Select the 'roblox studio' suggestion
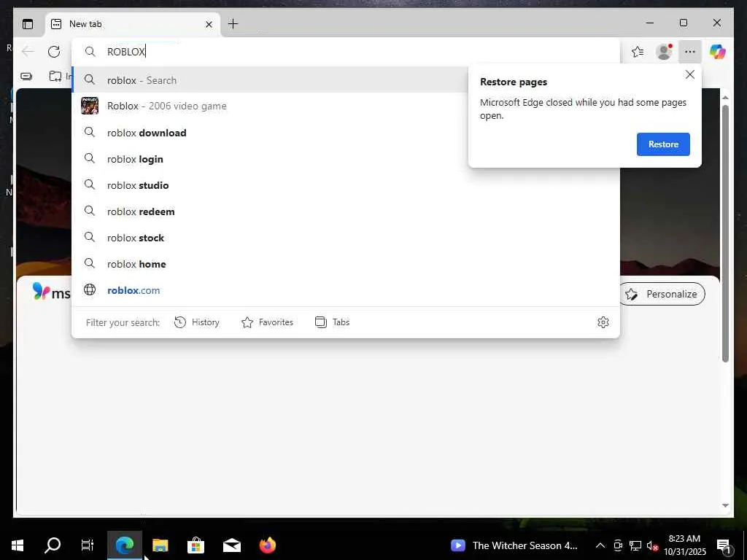Screen dimensions: 747x560 pos(346,185)
